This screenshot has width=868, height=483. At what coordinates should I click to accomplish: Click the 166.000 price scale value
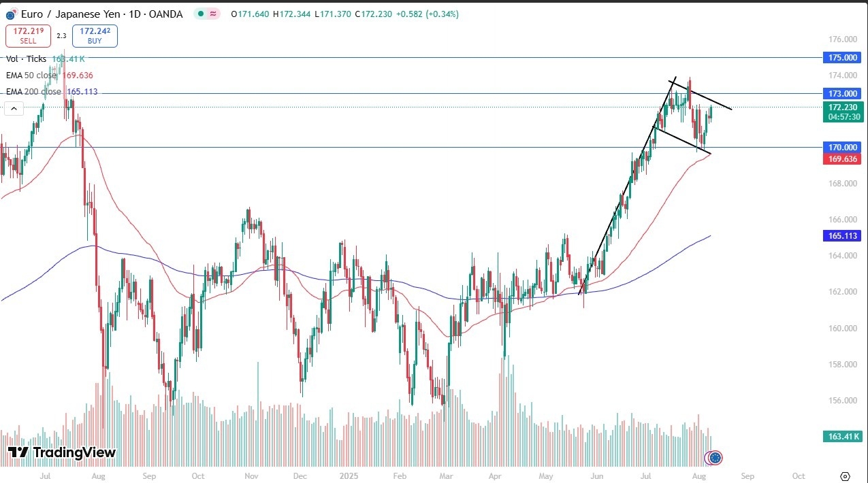point(843,219)
